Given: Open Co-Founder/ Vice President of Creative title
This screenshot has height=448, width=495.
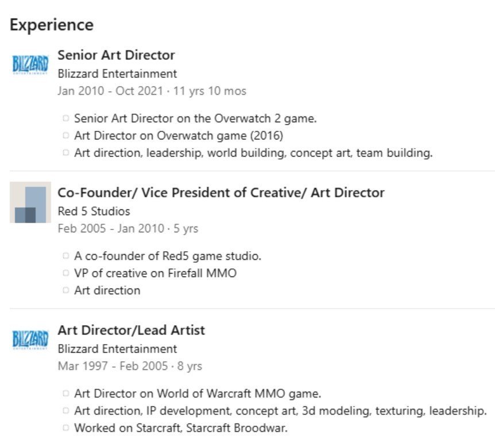Looking at the screenshot, I should 221,193.
